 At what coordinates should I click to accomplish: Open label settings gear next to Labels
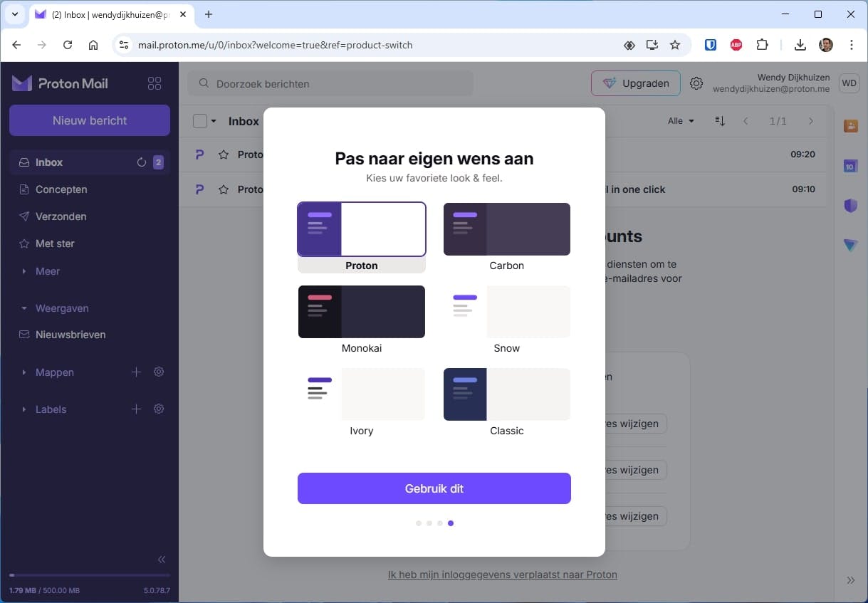tap(159, 409)
